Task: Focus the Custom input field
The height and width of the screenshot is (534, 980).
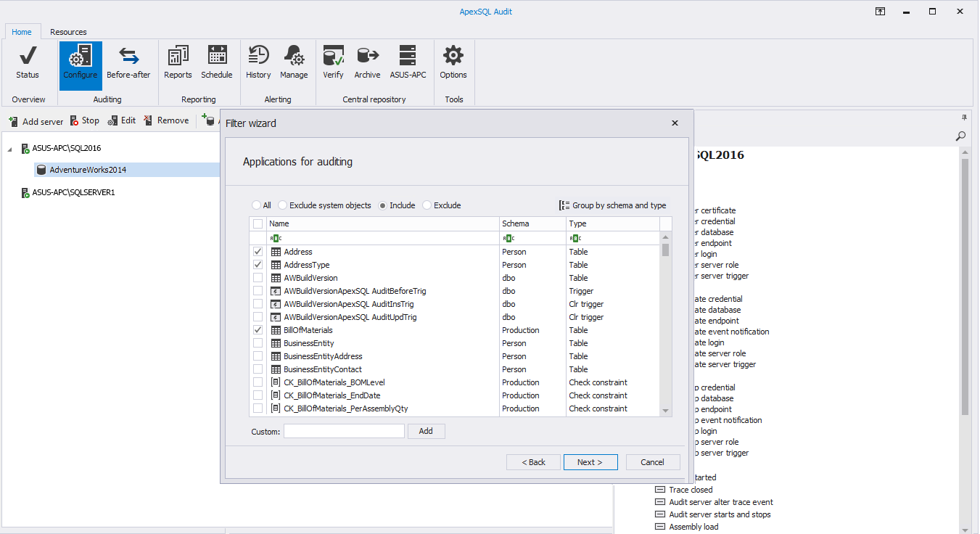Action: click(344, 431)
